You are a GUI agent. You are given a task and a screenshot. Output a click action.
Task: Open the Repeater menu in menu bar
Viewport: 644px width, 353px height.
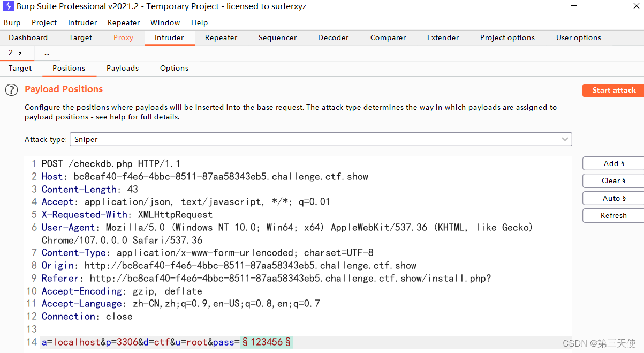click(x=124, y=22)
